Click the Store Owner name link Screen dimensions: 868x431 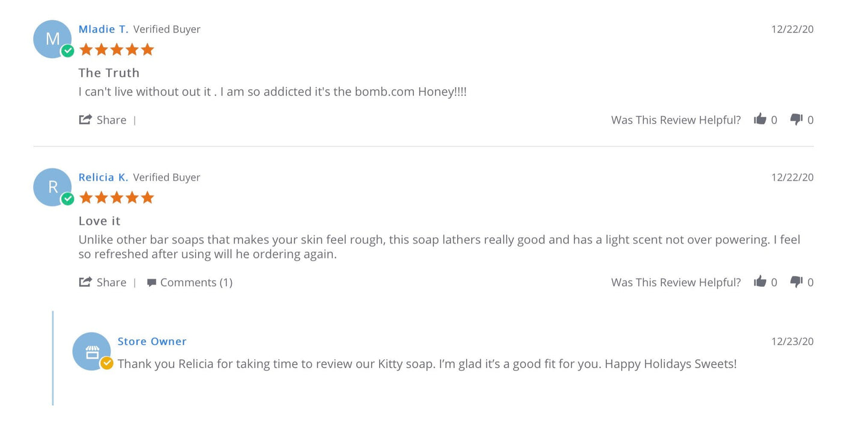pyautogui.click(x=152, y=341)
